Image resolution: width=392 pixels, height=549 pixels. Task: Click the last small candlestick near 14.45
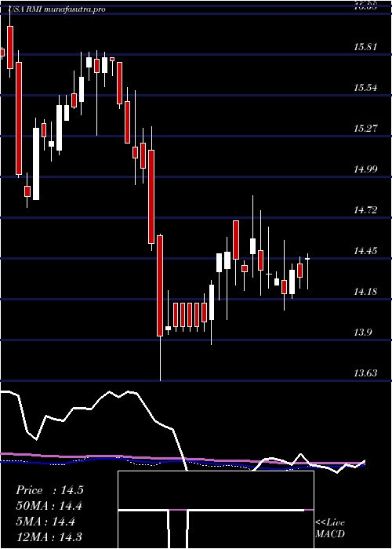point(307,259)
